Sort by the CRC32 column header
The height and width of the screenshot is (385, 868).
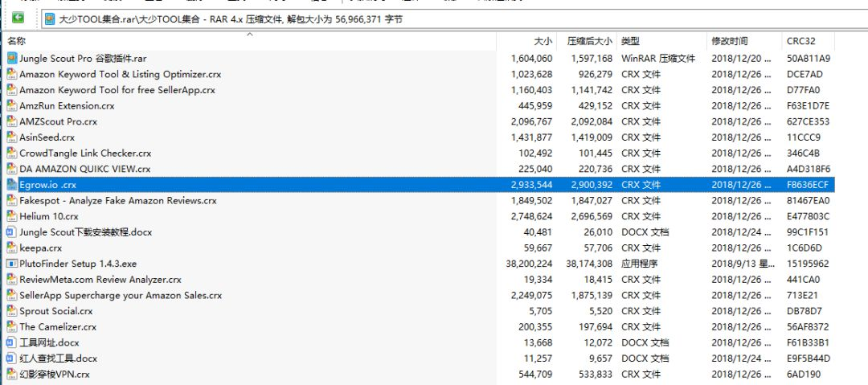801,41
